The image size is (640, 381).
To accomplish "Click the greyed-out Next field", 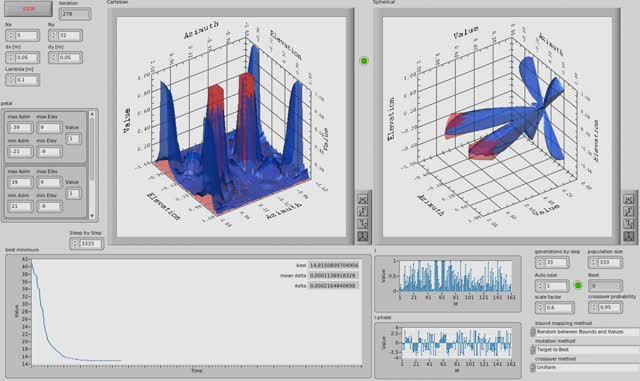I will [x=605, y=285].
